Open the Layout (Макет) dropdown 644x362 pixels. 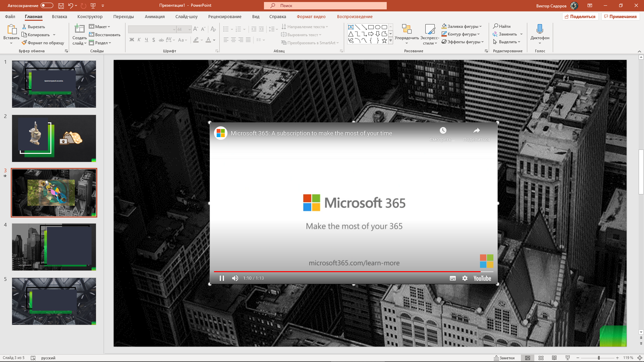click(100, 27)
